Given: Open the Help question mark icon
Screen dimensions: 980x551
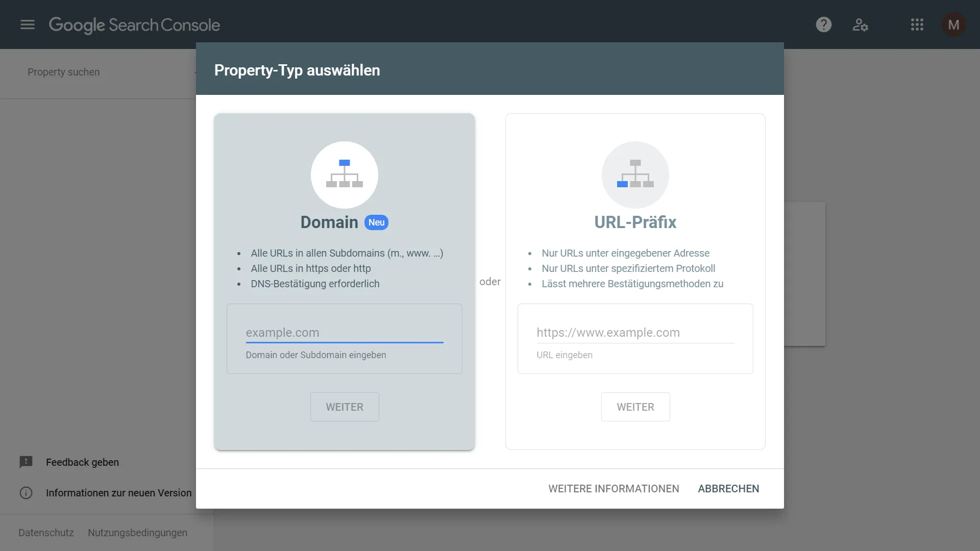Looking at the screenshot, I should [823, 24].
